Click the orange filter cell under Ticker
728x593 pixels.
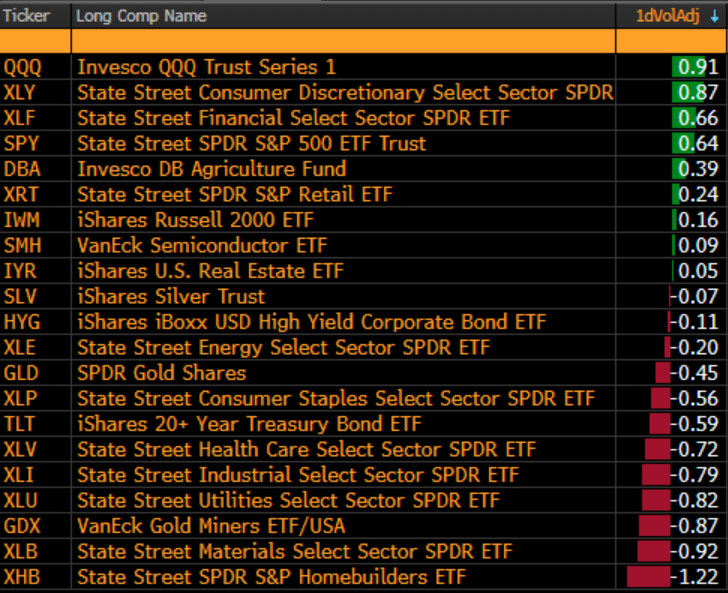(35, 41)
